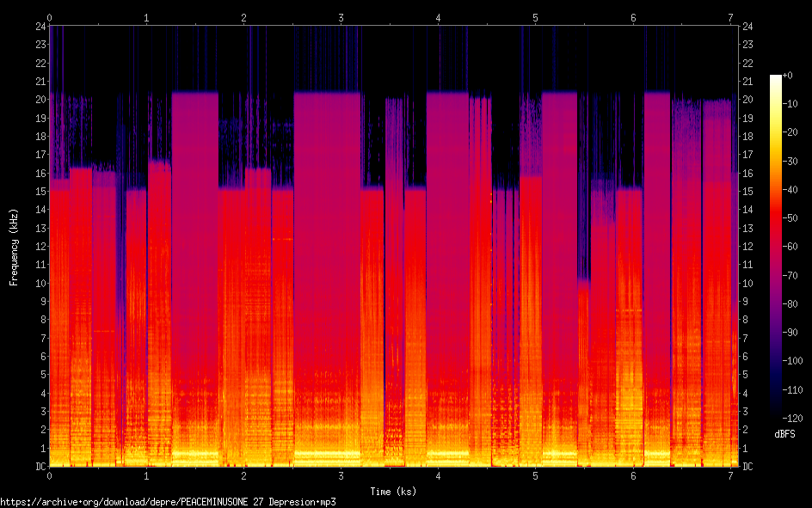Click "15" on the right frequency axis
The width and height of the screenshot is (812, 508).
click(747, 192)
